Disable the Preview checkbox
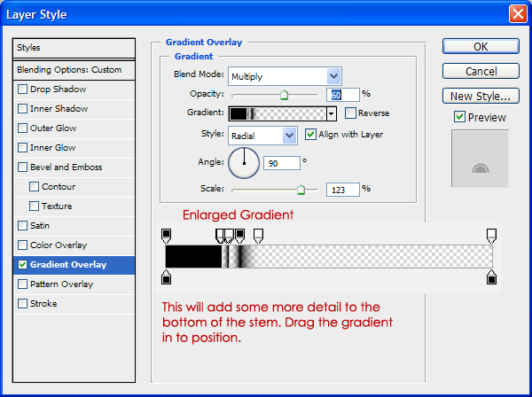This screenshot has height=397, width=532. (459, 117)
